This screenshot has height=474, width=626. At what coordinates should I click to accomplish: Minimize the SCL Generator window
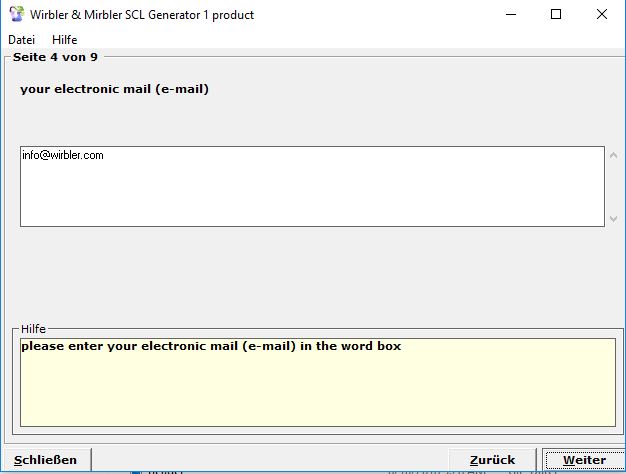[x=510, y=14]
